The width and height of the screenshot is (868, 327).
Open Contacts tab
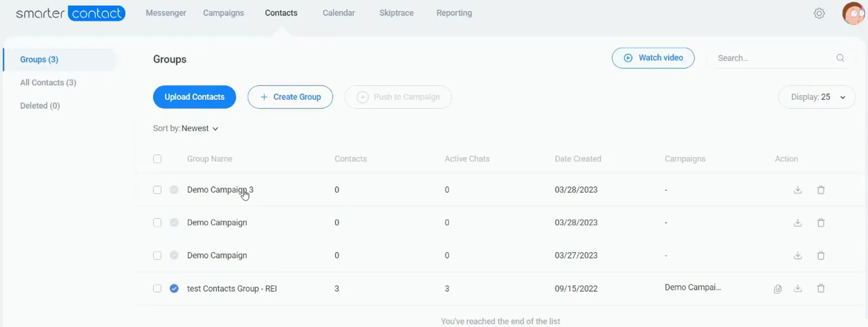pyautogui.click(x=281, y=13)
